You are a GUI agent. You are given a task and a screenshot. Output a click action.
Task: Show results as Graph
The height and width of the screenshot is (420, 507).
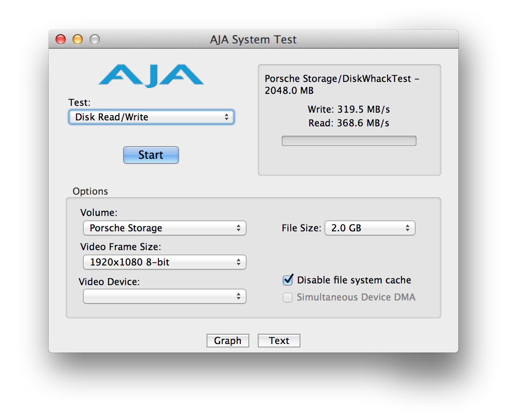point(228,341)
